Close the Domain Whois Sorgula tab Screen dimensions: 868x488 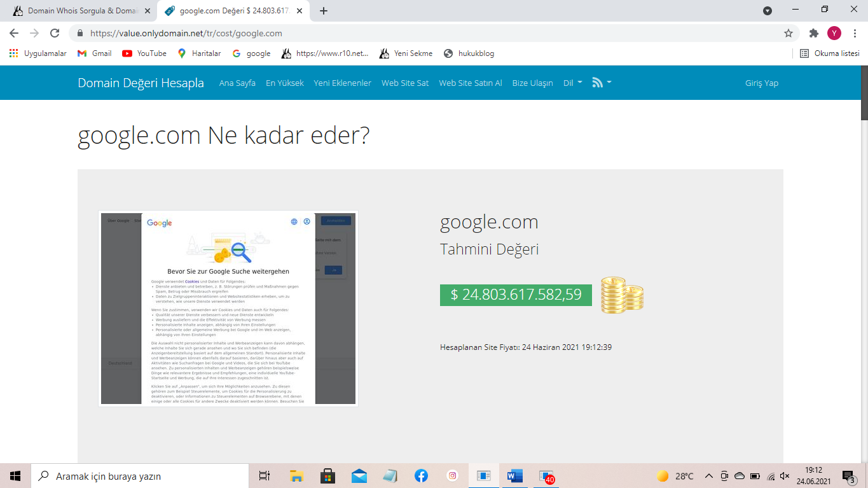tap(148, 11)
